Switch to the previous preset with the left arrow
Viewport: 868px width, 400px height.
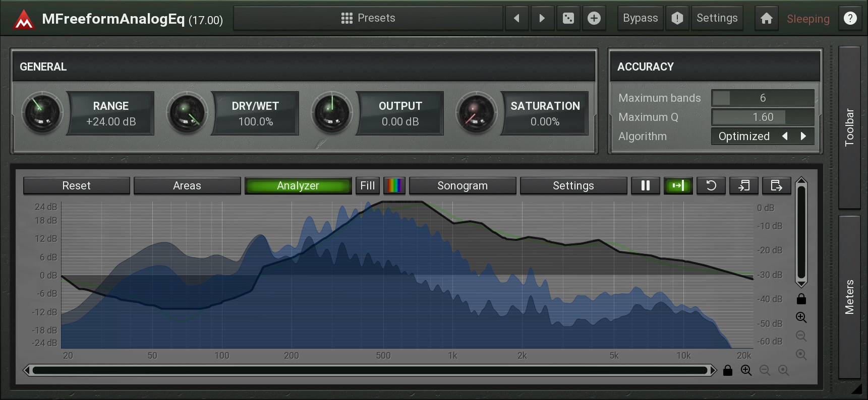pos(516,19)
